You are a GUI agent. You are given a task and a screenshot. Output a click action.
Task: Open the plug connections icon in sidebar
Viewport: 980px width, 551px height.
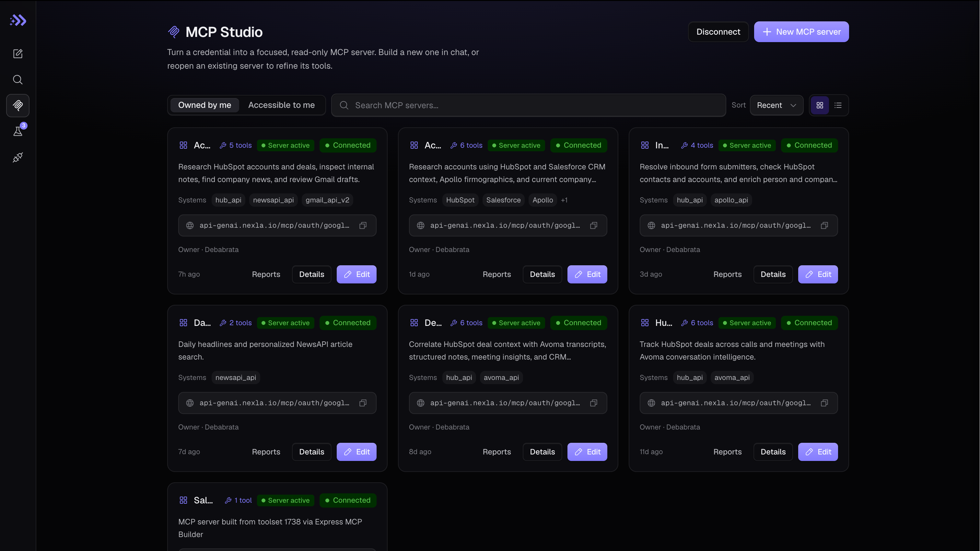coord(18,157)
